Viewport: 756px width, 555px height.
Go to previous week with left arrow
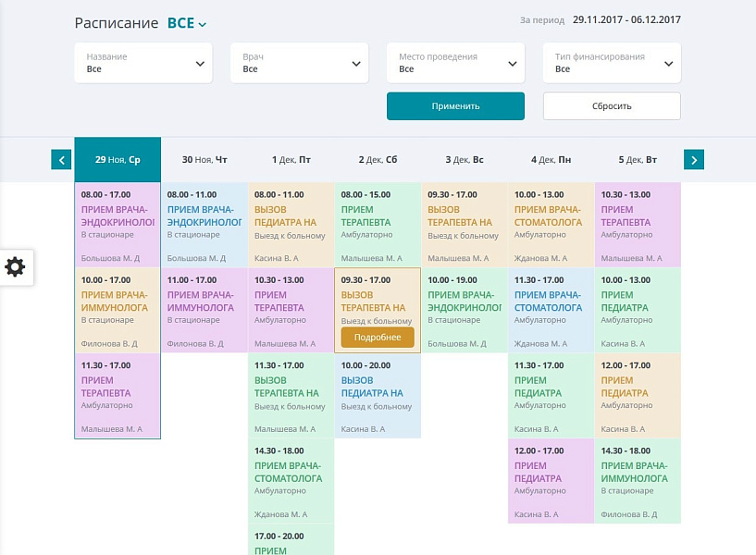coord(61,160)
